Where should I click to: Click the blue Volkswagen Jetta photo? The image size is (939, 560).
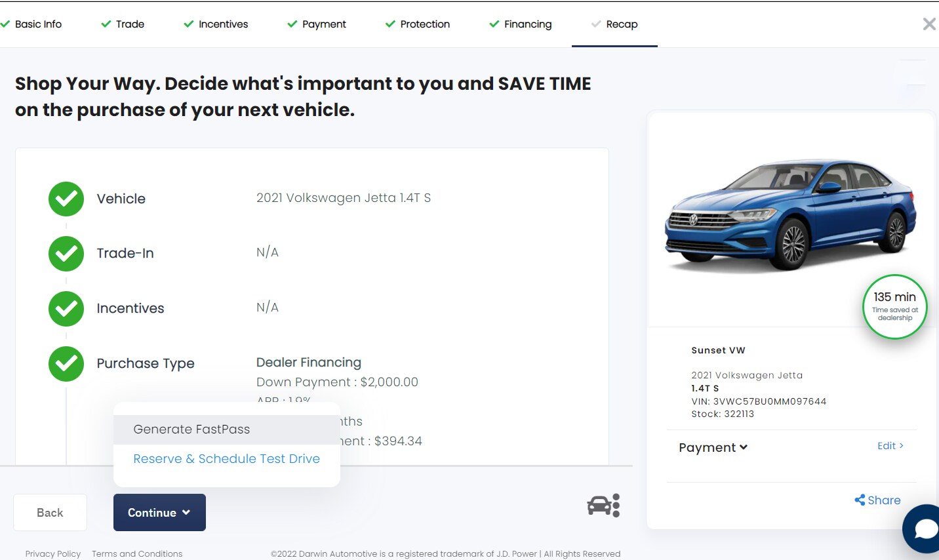790,215
